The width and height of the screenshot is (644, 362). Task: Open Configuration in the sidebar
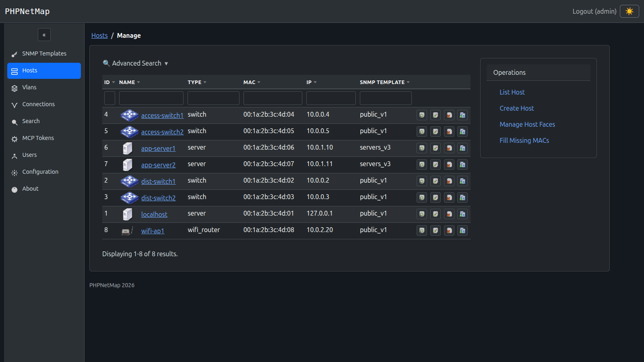44,172
